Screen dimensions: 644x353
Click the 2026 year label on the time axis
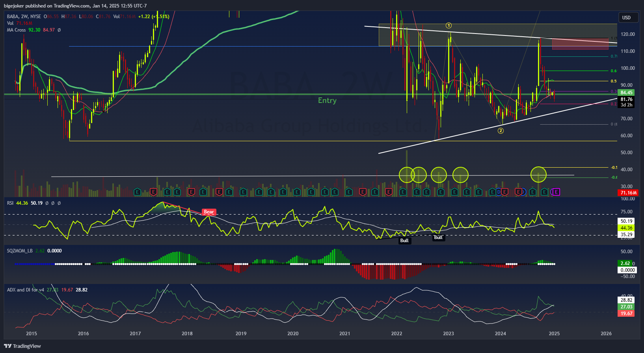606,334
